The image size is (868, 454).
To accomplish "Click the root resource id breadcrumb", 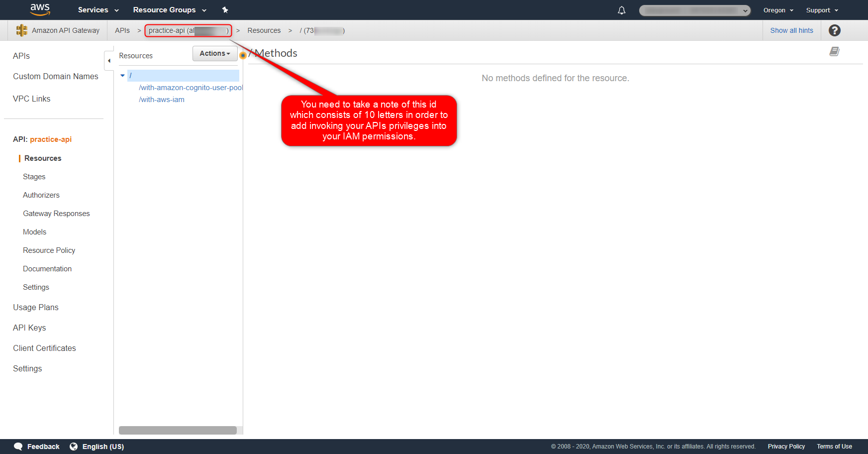I will click(322, 30).
